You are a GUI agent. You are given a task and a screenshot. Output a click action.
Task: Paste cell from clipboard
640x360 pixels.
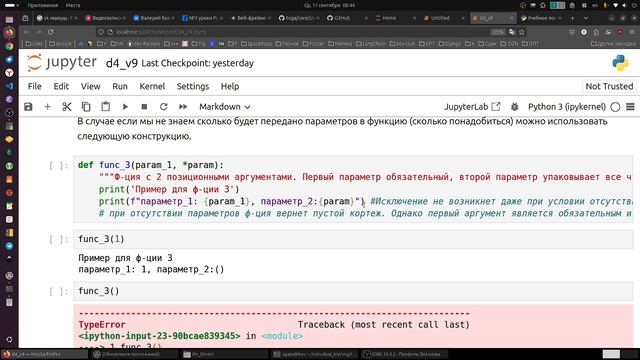tap(105, 107)
